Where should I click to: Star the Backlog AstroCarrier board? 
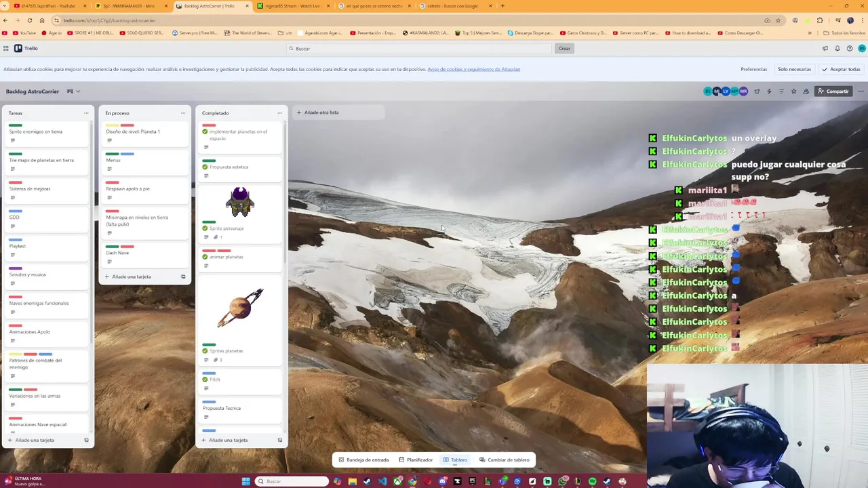(794, 91)
